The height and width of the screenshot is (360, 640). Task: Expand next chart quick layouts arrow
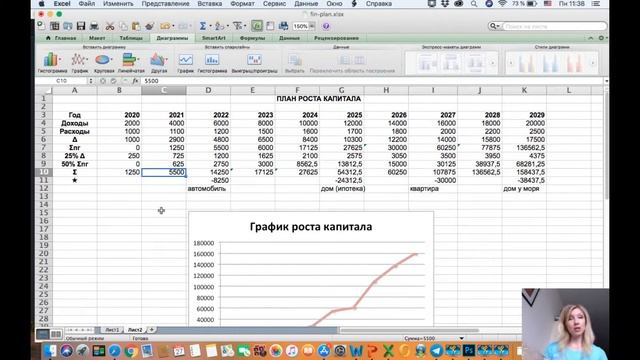493,63
